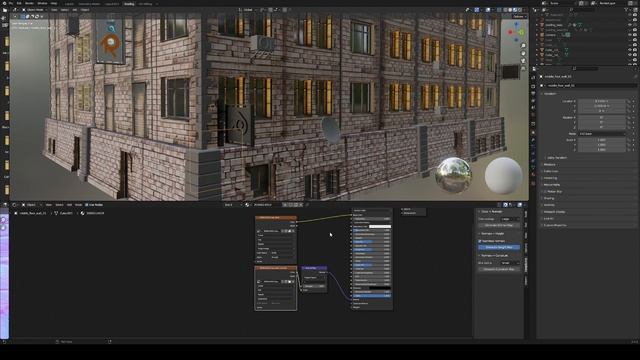Open the Global transform orientation dropdown
The width and height of the screenshot is (640, 360).
[248, 10]
